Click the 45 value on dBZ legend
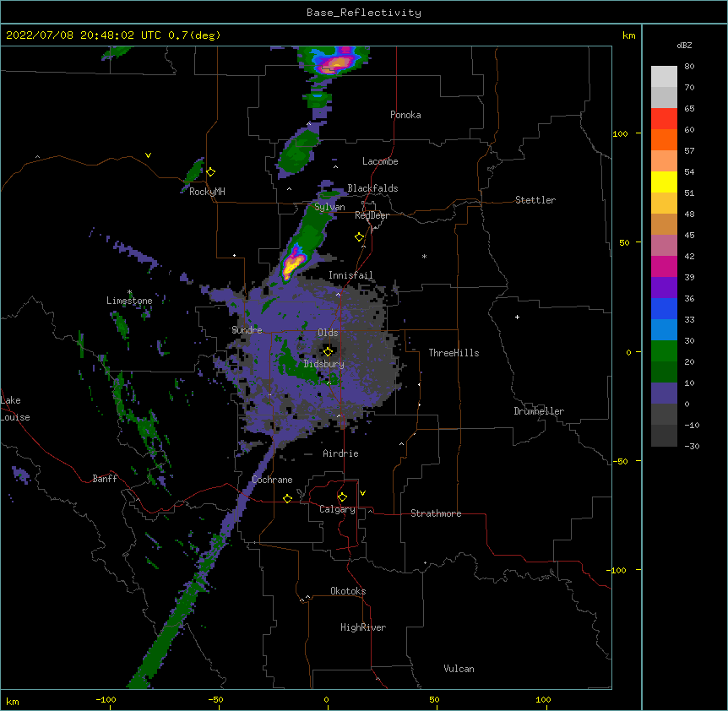The height and width of the screenshot is (711, 728). coord(689,236)
